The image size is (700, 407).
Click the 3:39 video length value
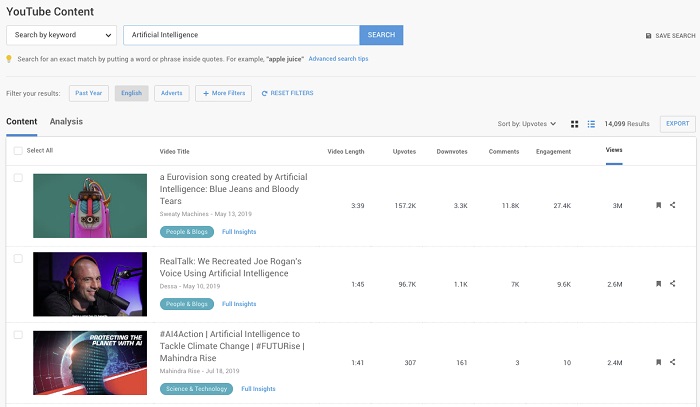pos(358,206)
